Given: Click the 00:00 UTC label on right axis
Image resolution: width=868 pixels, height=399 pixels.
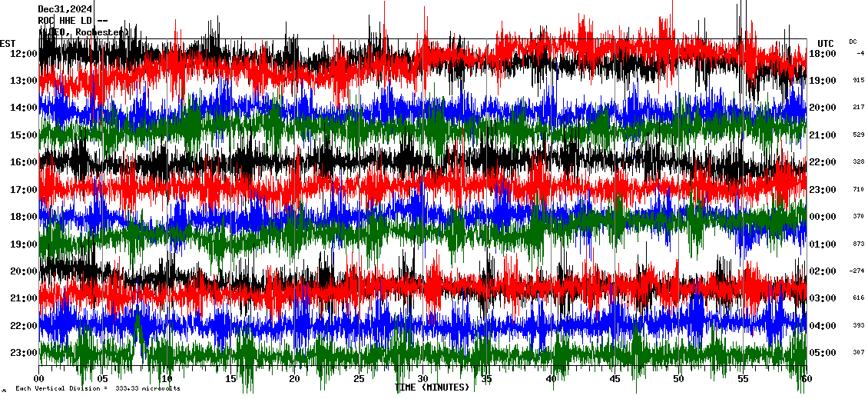Looking at the screenshot, I should click(824, 217).
